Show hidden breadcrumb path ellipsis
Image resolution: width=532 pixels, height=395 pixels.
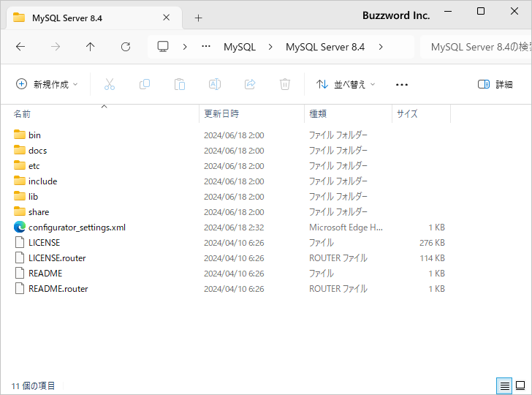tap(206, 47)
